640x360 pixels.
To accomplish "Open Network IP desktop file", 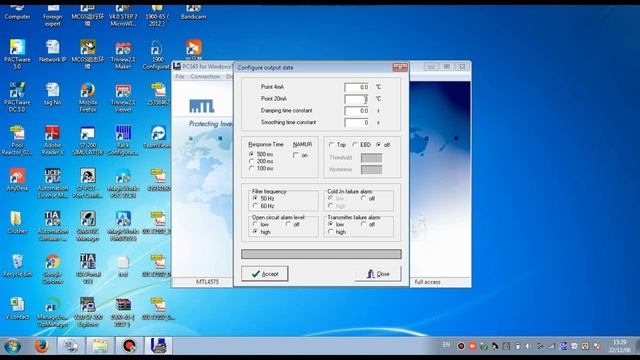I will [x=53, y=51].
